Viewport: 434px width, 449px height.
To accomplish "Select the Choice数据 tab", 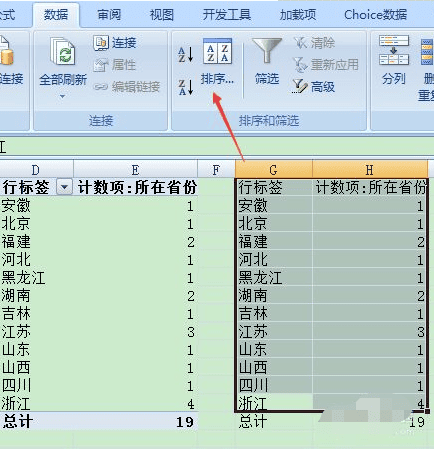I will [375, 15].
